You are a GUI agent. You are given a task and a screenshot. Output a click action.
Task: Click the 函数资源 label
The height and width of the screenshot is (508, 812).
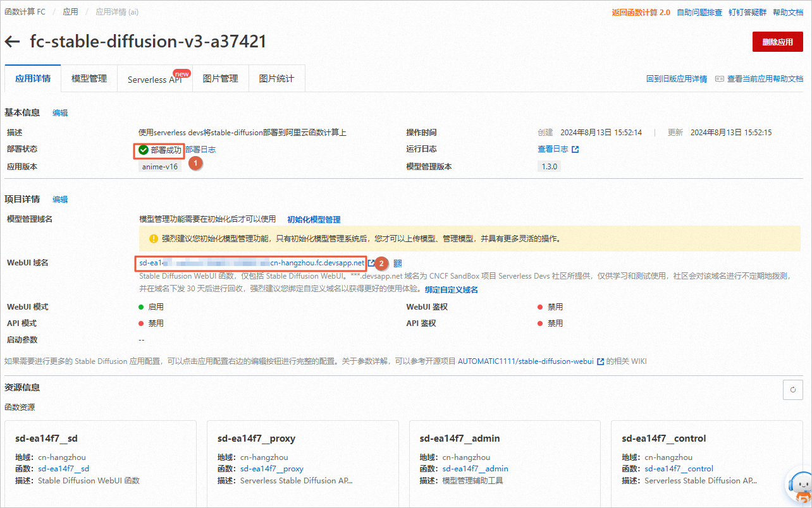[x=20, y=408]
